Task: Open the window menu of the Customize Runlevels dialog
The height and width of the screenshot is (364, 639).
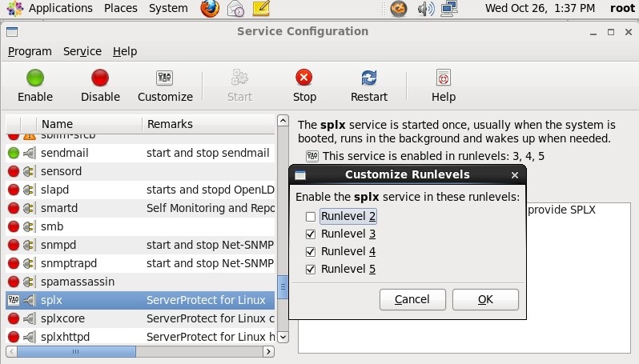Action: point(301,175)
